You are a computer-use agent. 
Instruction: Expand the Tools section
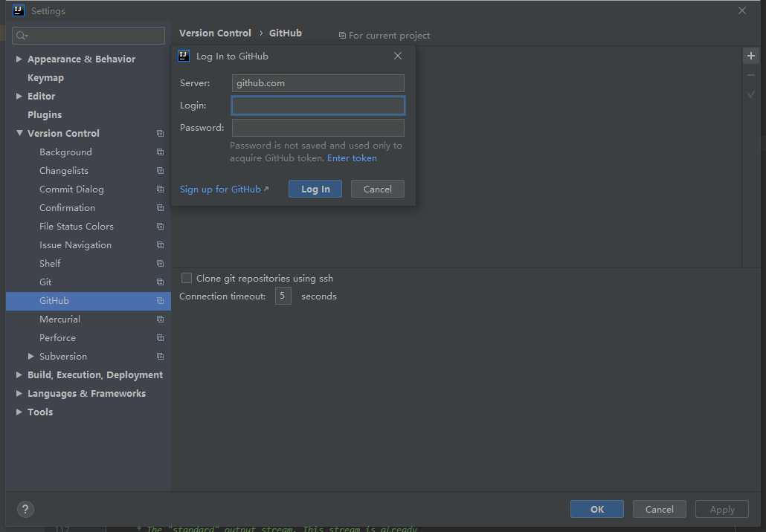click(x=19, y=412)
